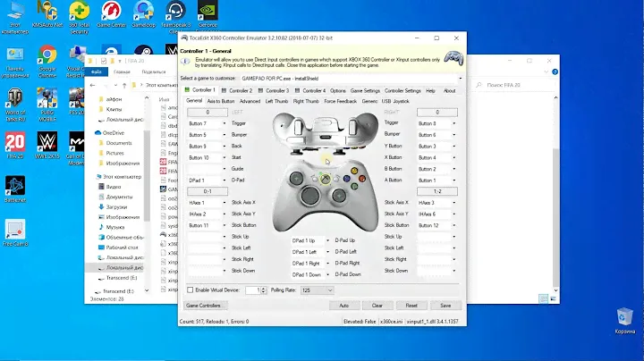644x361 pixels.
Task: Click the Save button
Action: tap(443, 306)
